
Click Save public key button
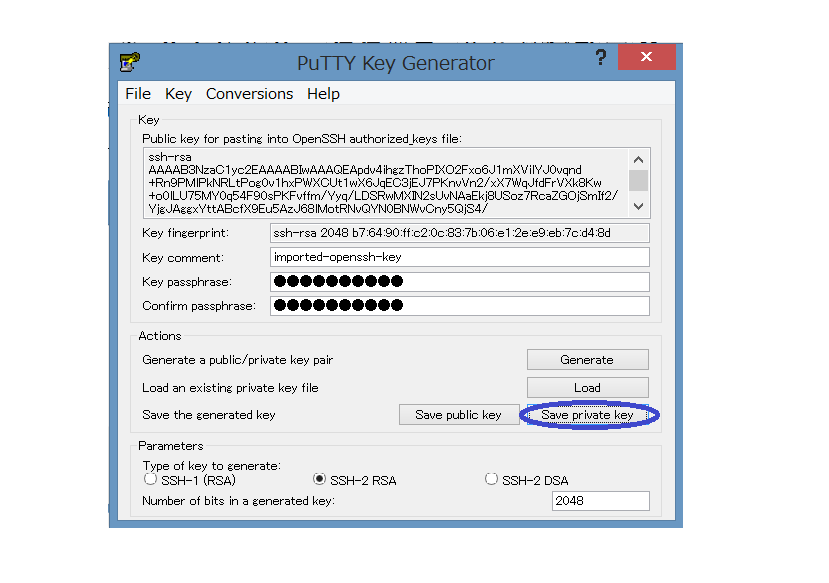[x=458, y=415]
